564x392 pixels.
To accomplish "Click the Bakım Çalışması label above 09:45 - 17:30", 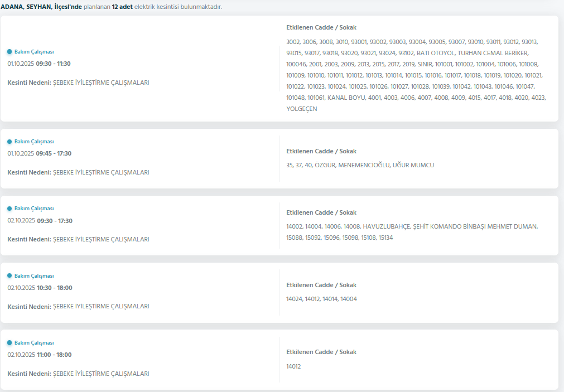I will [x=34, y=142].
